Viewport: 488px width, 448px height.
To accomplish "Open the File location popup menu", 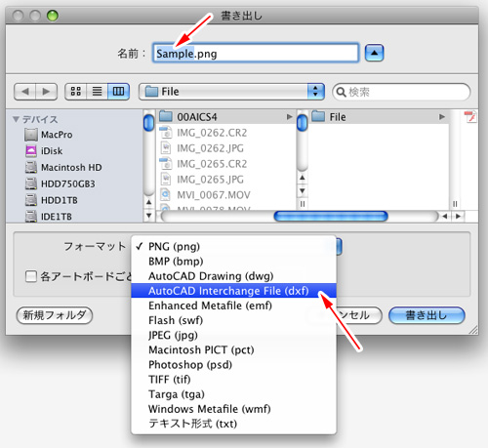I will (231, 92).
